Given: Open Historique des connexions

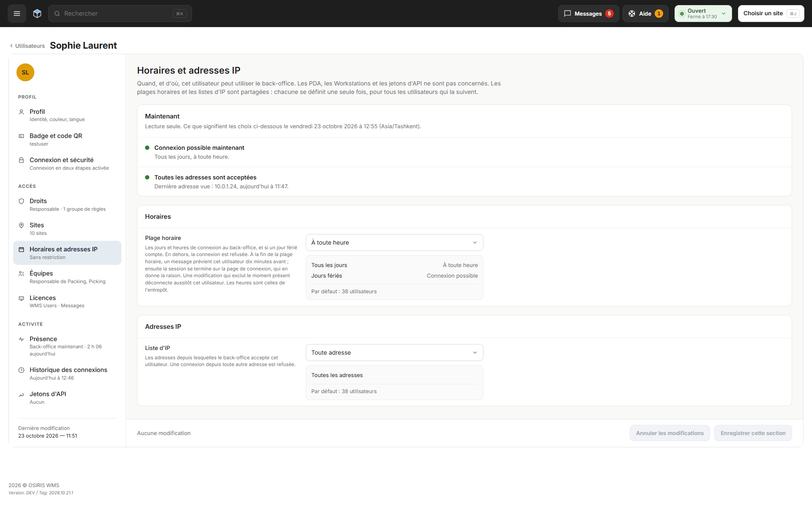Looking at the screenshot, I should [67, 374].
